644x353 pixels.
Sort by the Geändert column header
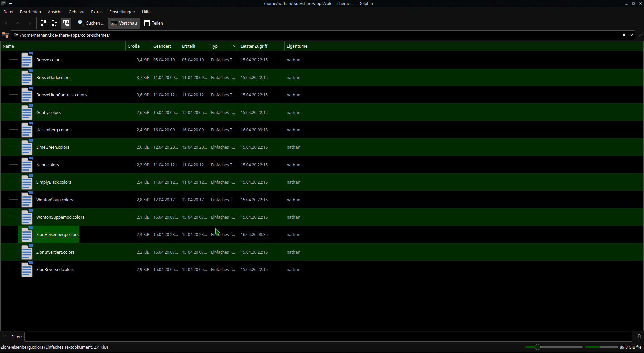point(165,46)
